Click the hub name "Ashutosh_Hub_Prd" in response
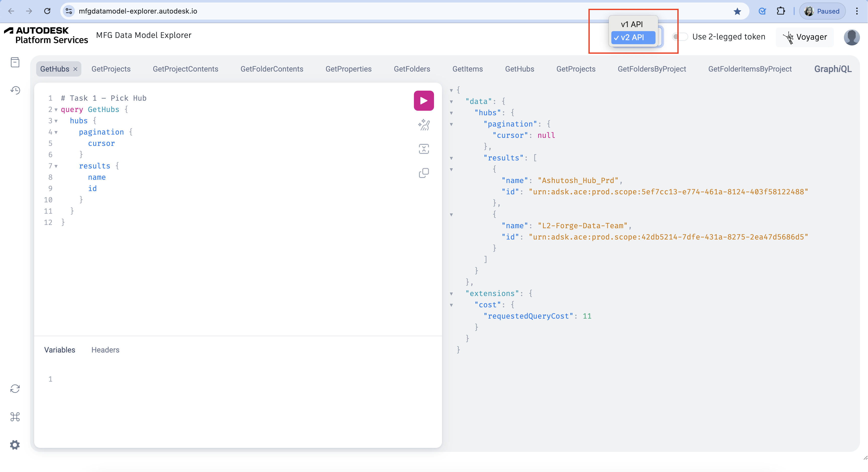 (578, 181)
